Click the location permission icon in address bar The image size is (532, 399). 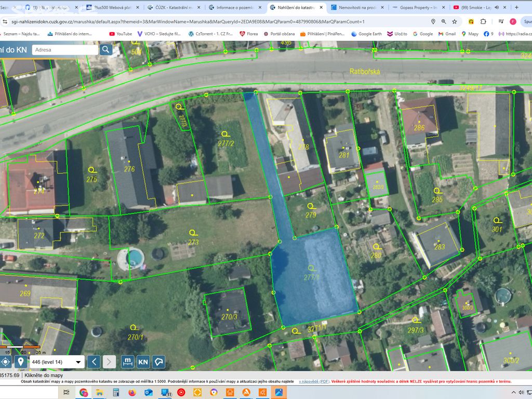click(433, 22)
